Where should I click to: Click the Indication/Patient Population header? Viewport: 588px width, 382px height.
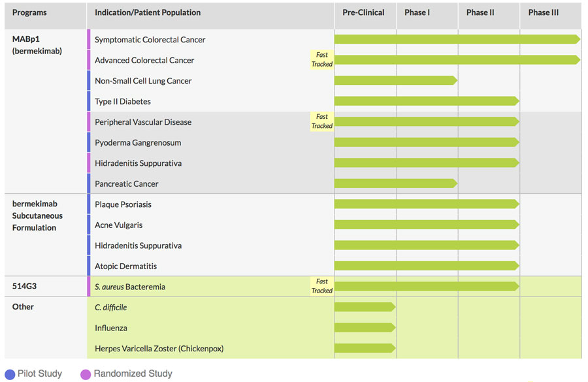click(x=148, y=12)
